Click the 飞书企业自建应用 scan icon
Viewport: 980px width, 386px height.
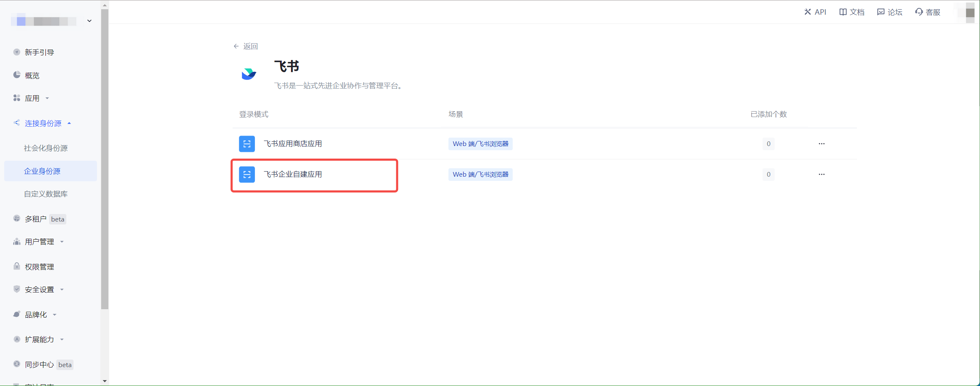247,175
